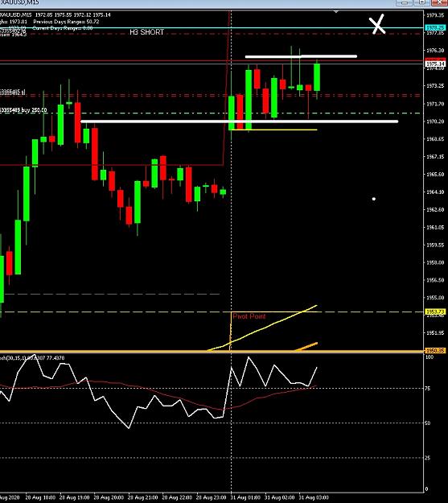This screenshot has width=448, height=503.
Task: Click the buy 250.00 order label
Action: [x=23, y=110]
